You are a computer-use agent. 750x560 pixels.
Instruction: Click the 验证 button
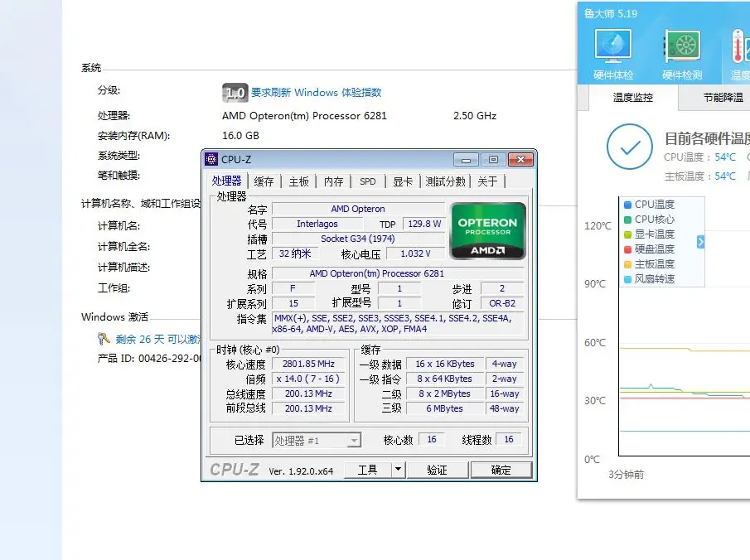437,470
